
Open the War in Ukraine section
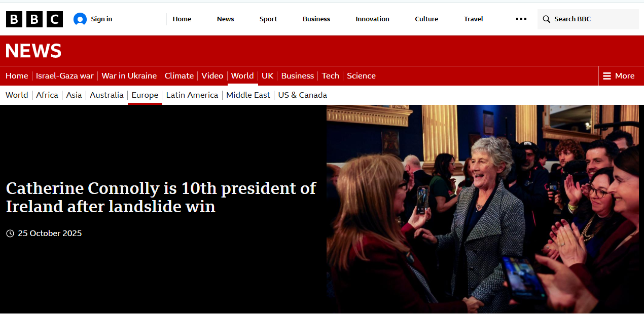tap(129, 76)
